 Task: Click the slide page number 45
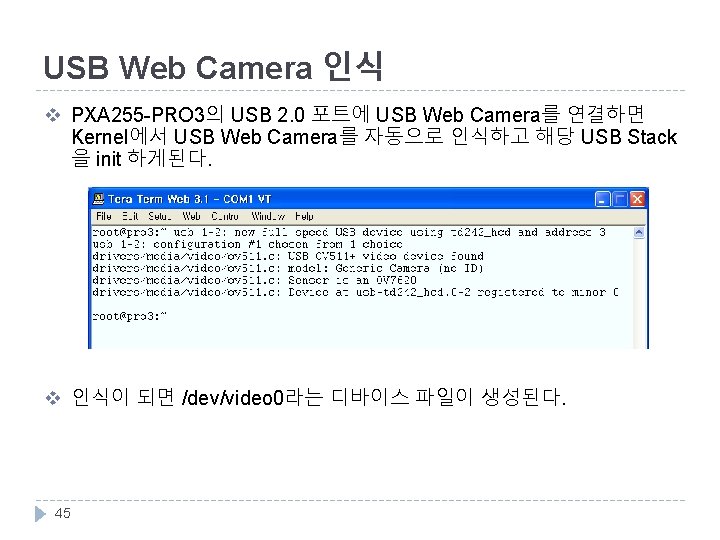62,513
